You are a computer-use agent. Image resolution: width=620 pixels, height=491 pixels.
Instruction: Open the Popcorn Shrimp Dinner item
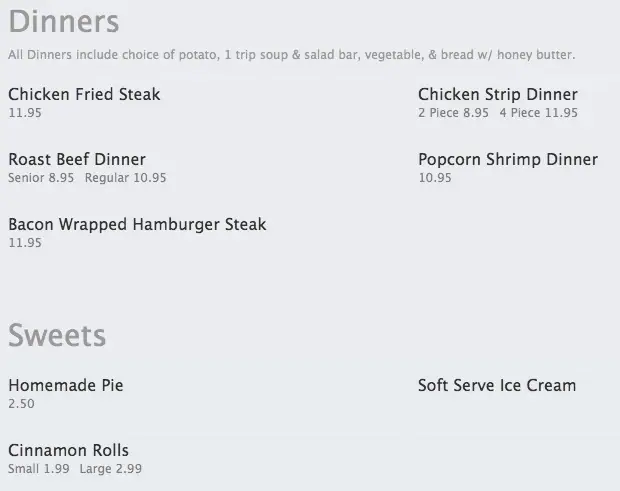[507, 159]
